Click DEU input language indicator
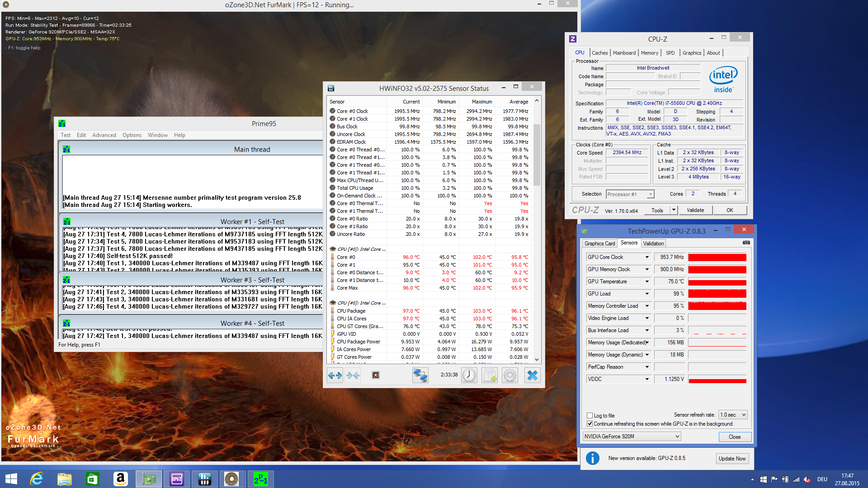Image resolution: width=868 pixels, height=488 pixels. [822, 479]
